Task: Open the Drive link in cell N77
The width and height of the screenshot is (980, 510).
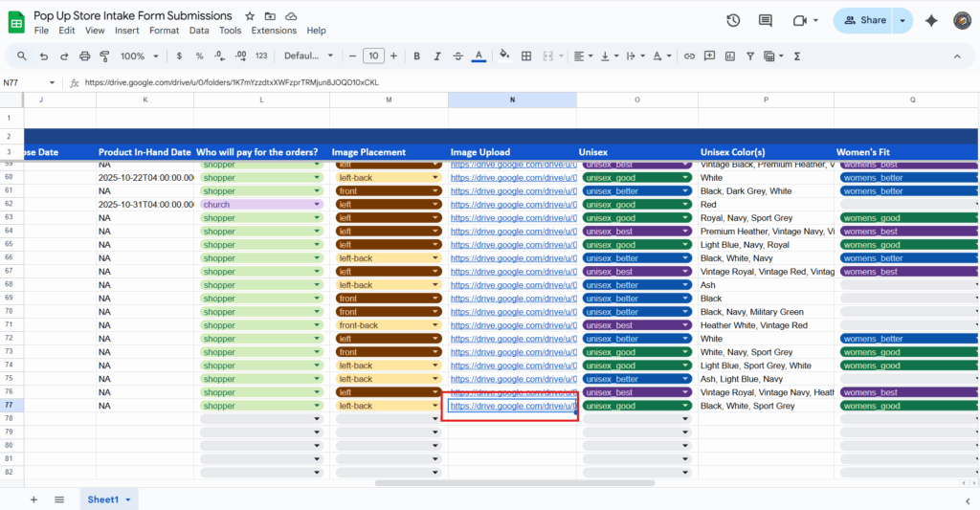Action: coord(510,406)
